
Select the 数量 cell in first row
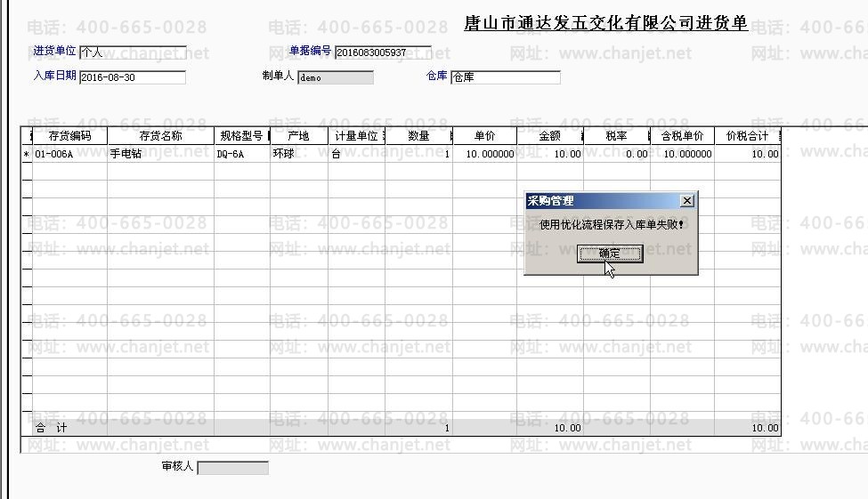418,154
